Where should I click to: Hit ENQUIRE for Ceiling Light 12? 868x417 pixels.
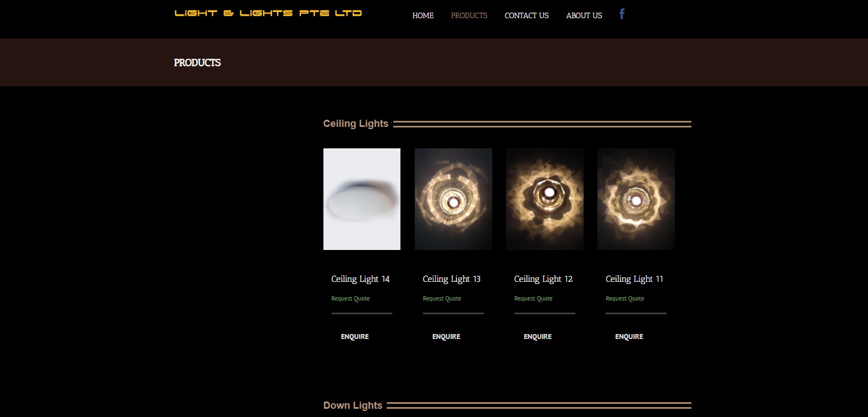[x=537, y=337]
